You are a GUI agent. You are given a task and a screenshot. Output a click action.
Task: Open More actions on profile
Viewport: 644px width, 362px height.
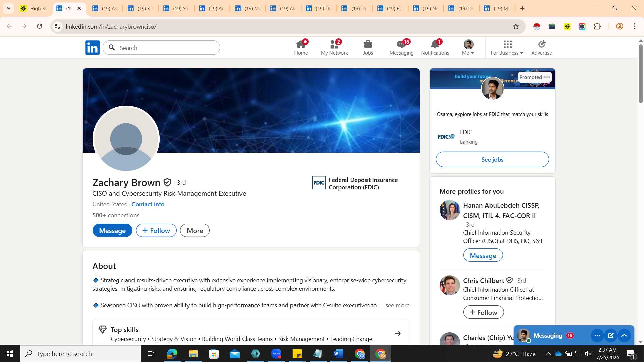(x=195, y=231)
